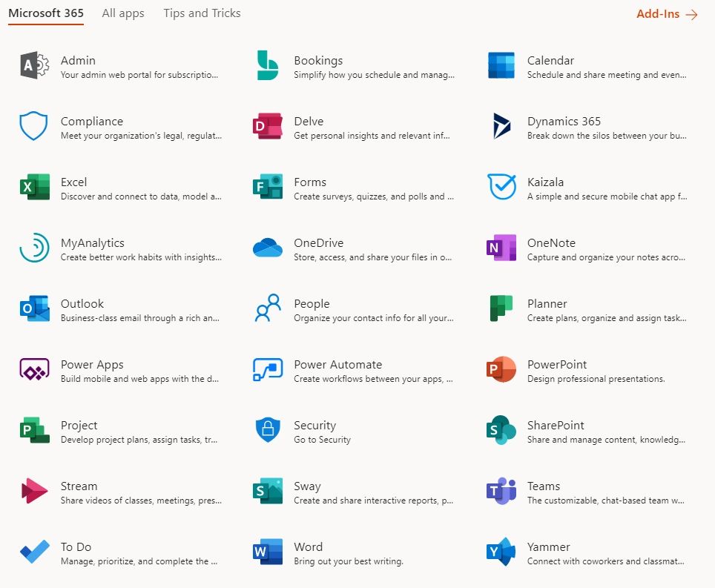Select the PowerPoint icon

(501, 370)
